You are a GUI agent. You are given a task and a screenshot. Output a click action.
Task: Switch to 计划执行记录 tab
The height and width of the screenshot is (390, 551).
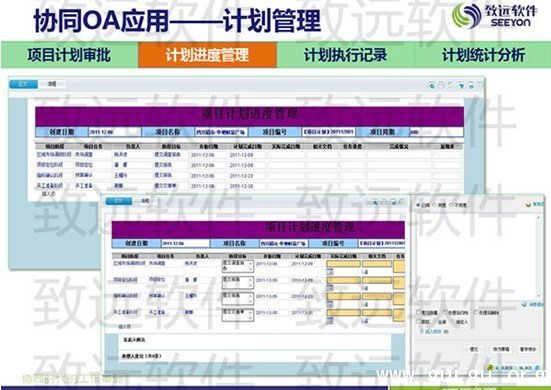point(345,55)
